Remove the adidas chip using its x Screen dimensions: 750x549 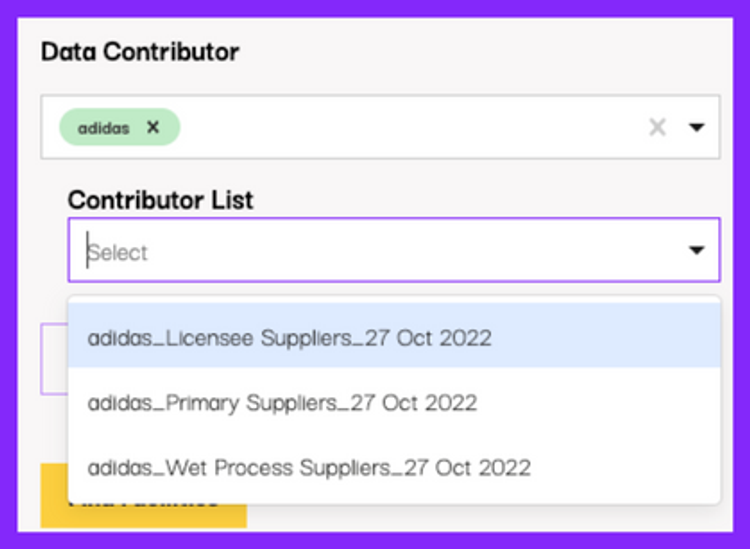pos(153,127)
